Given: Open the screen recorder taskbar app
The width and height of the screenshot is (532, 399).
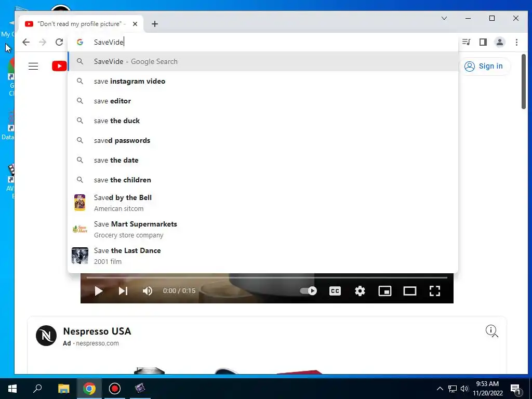Looking at the screenshot, I should pos(115,389).
